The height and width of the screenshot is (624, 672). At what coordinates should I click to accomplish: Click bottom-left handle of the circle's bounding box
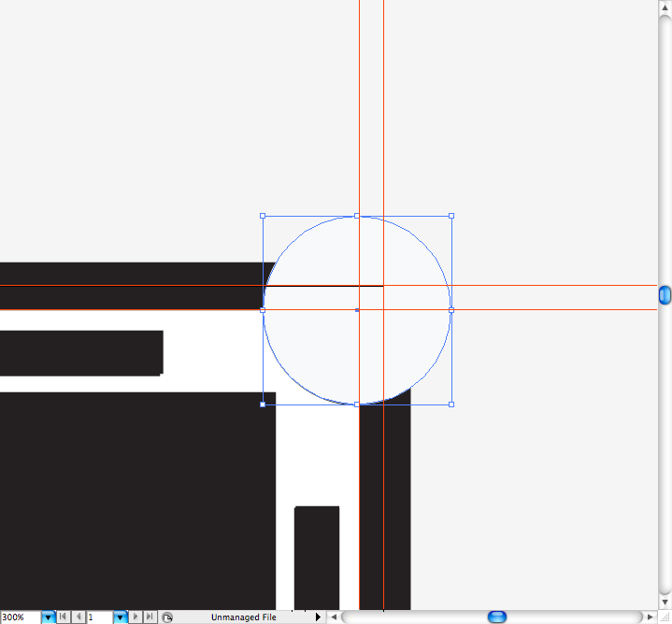click(263, 404)
